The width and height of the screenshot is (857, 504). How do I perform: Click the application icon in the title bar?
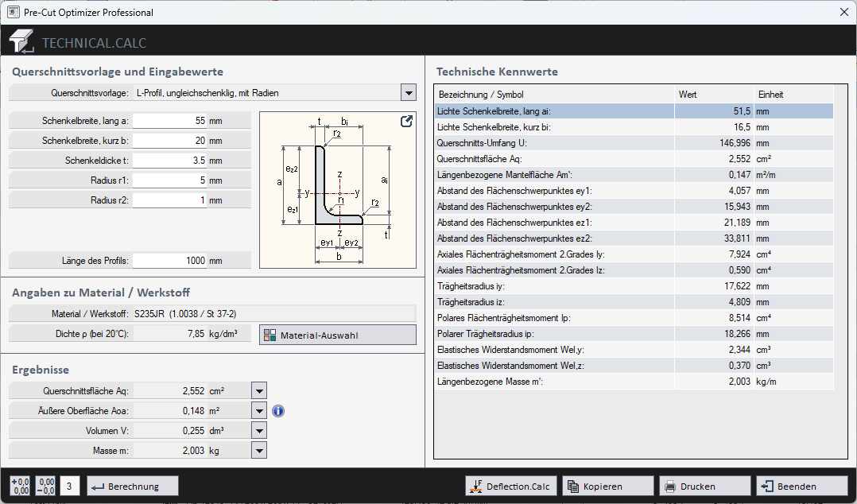click(x=12, y=12)
